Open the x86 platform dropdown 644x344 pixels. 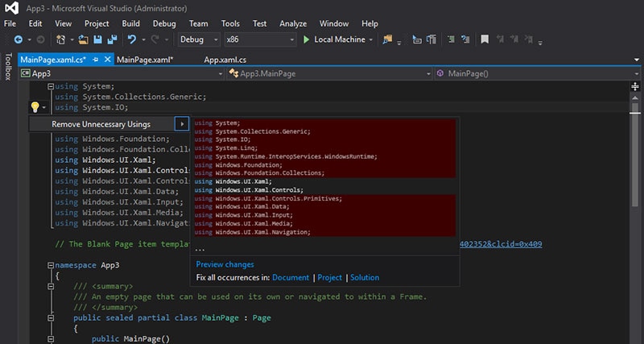pyautogui.click(x=260, y=39)
